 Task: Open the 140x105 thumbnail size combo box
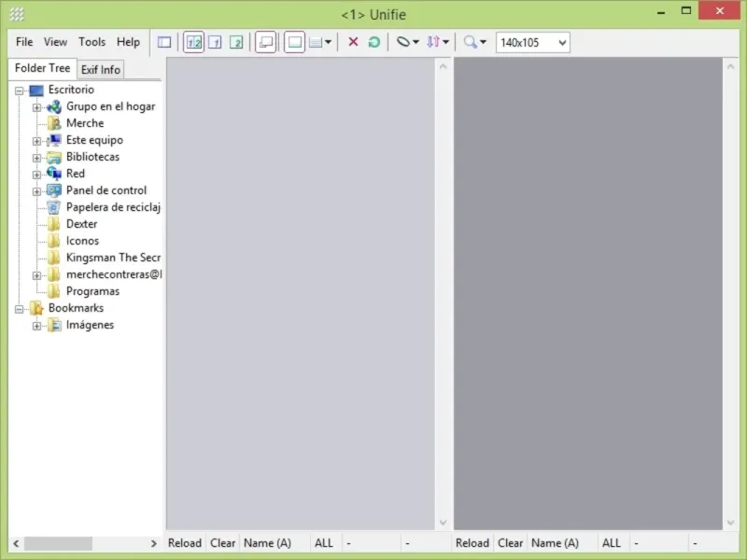coord(532,42)
